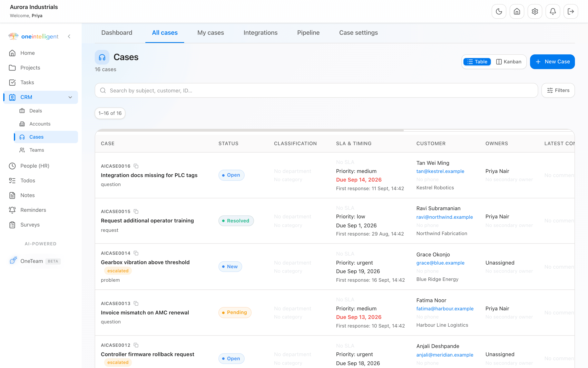Switch to the My cases tab
Viewport: 588px width, 368px height.
click(211, 33)
